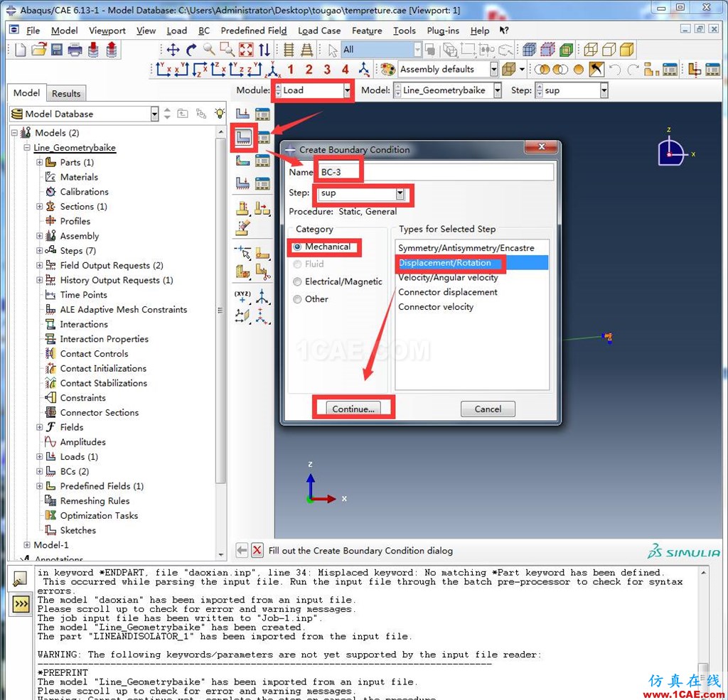Screen dimensions: 728x700
Task: Open the Viewport menu
Action: [107, 31]
